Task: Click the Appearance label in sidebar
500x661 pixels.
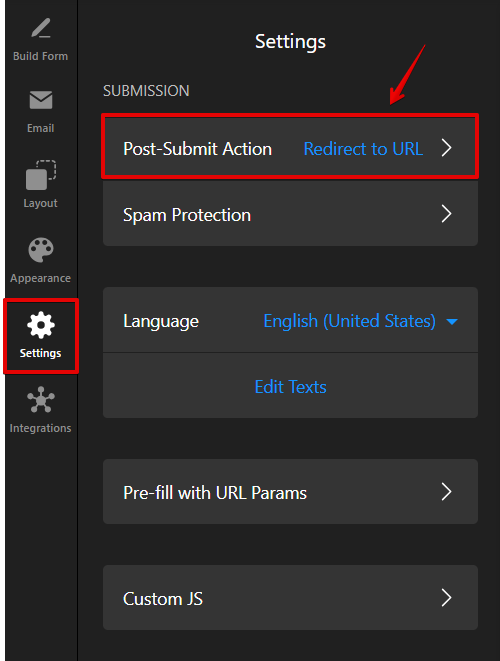Action: click(40, 279)
